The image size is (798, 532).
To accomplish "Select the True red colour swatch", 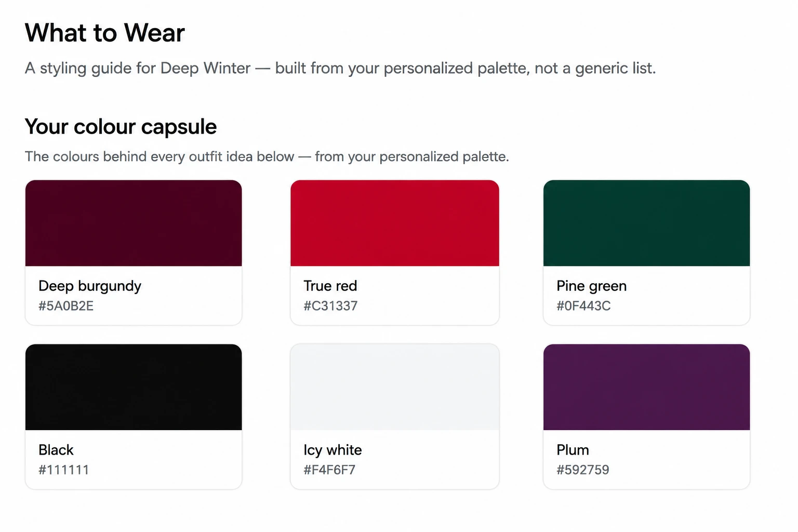I will pos(395,223).
